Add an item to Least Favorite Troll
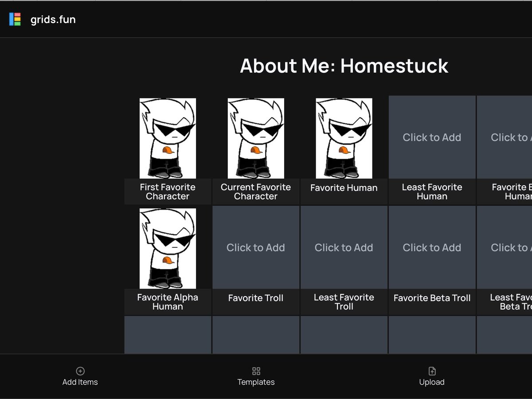 [344, 248]
